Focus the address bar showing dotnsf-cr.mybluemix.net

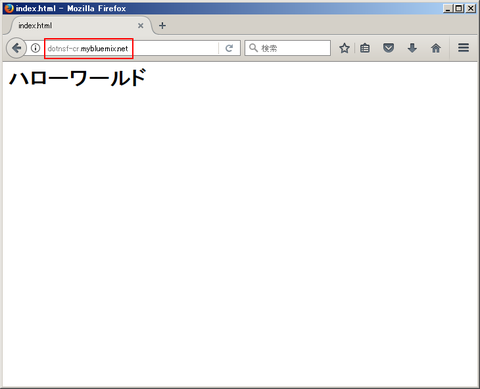coord(132,48)
